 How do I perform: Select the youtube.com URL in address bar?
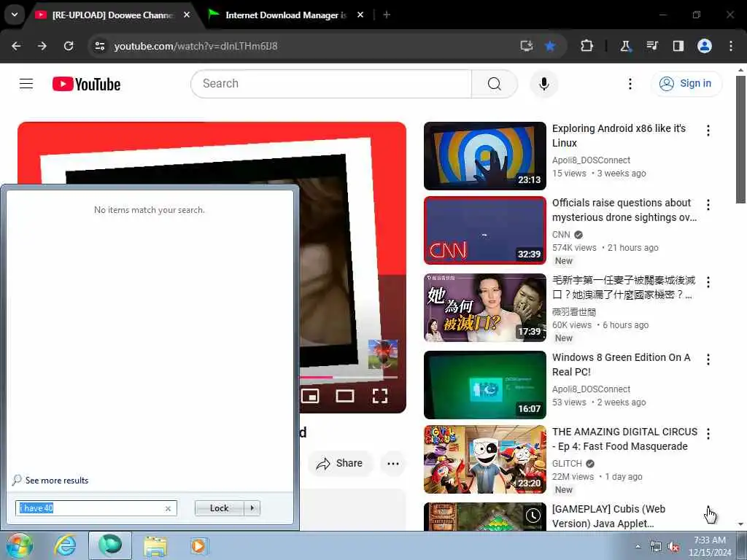pos(196,46)
